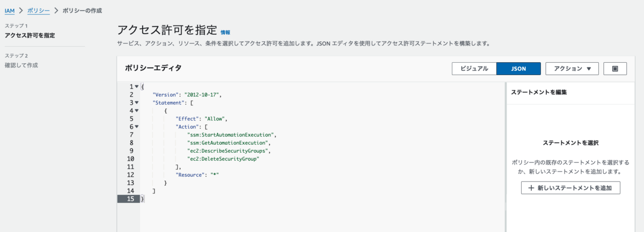Viewport: 644px width, 232px height.
Task: Click the 新しいステートメントを追加 button
Action: [x=570, y=188]
